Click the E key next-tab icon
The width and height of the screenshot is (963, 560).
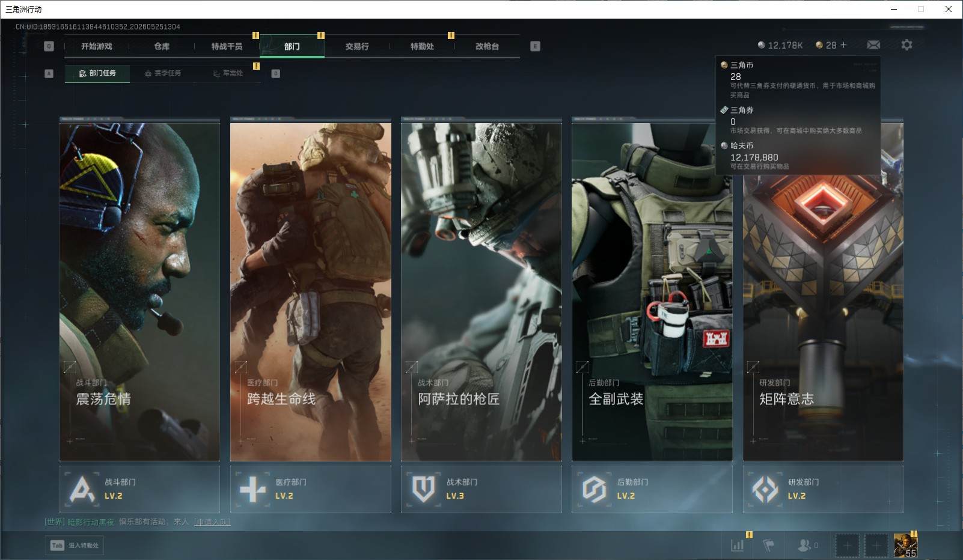(x=536, y=46)
